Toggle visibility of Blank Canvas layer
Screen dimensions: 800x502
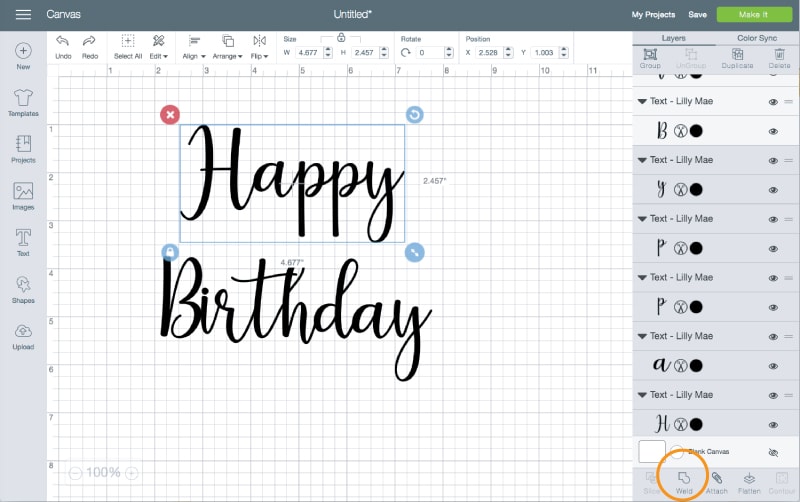coord(773,452)
